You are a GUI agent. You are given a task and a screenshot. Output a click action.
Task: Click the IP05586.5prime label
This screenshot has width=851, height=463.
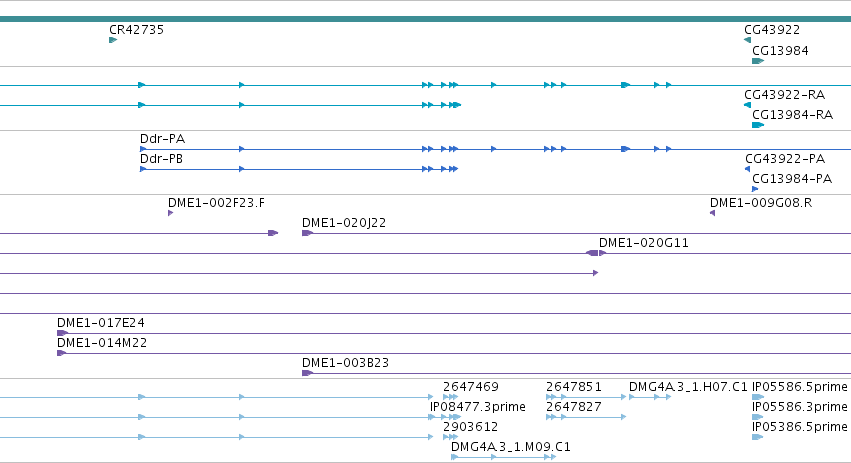pyautogui.click(x=799, y=387)
